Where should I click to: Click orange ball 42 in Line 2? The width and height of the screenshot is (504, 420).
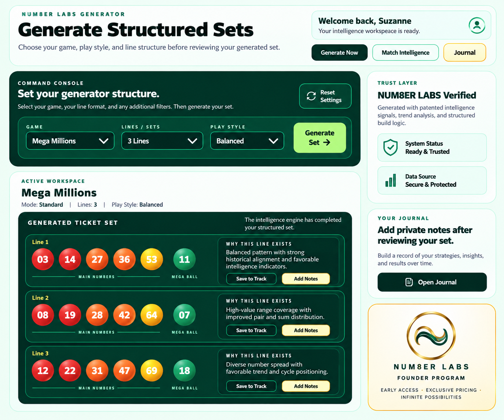(x=124, y=315)
